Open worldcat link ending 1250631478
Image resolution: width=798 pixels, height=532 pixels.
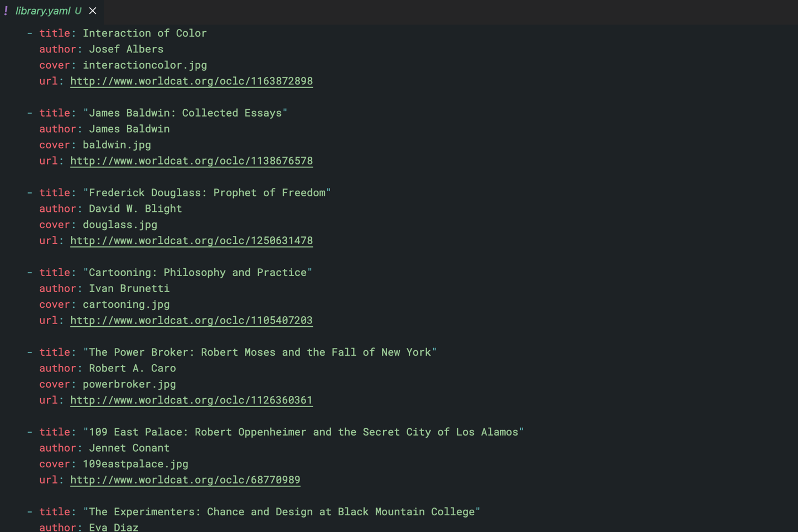[191, 241]
